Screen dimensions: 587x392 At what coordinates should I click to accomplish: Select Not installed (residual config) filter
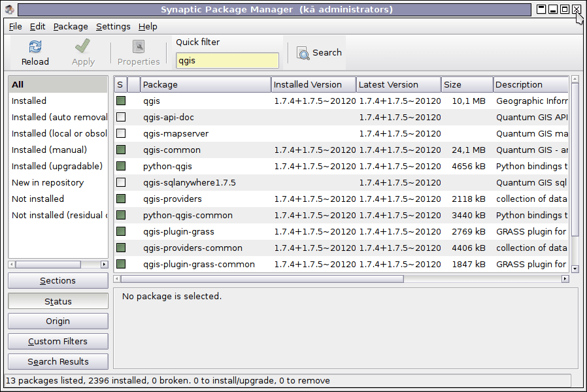point(58,215)
